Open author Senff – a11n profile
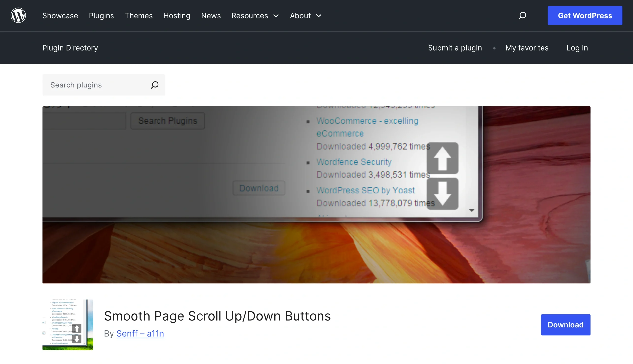The height and width of the screenshot is (364, 633). pyautogui.click(x=140, y=333)
